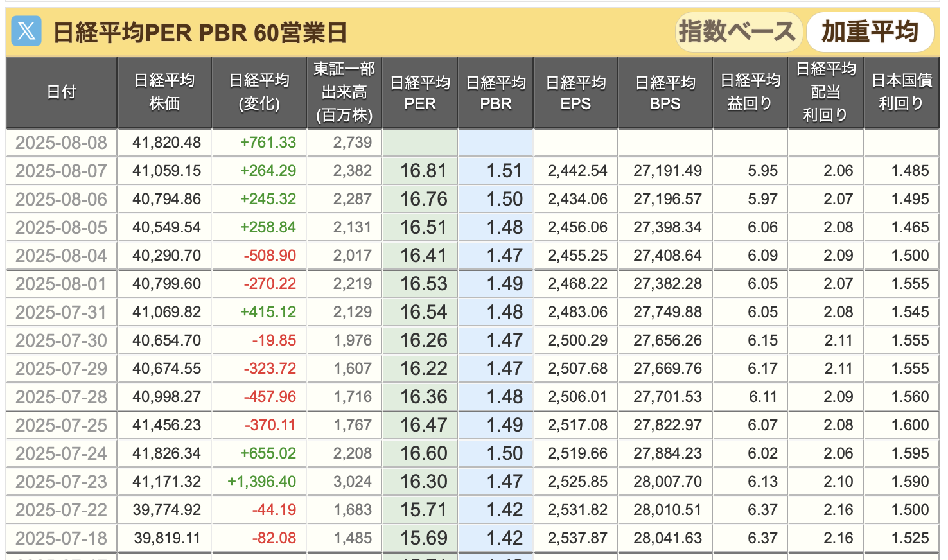Click the BPS value 27,749.88
The height and width of the screenshot is (560, 948).
click(x=668, y=312)
